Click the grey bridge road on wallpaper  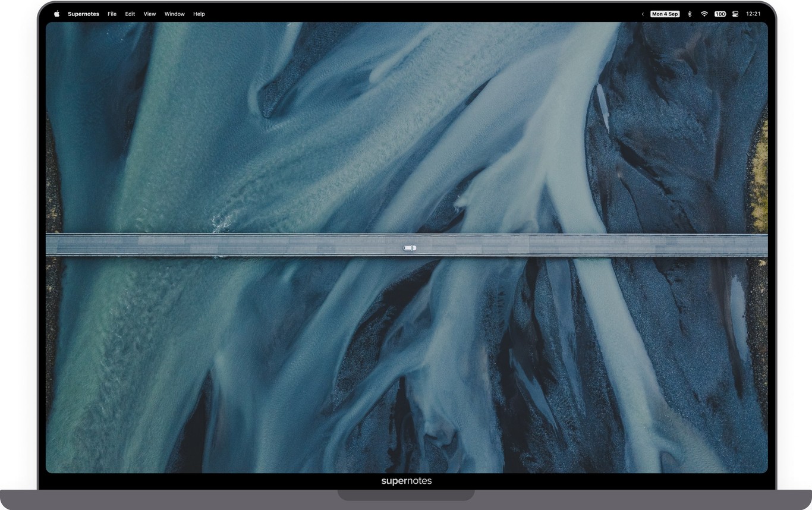[238, 245]
